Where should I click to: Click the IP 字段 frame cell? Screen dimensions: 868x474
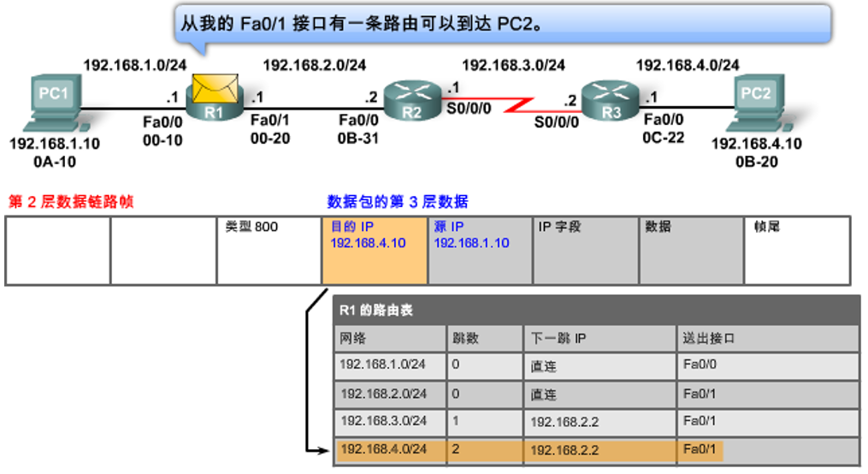tap(586, 251)
